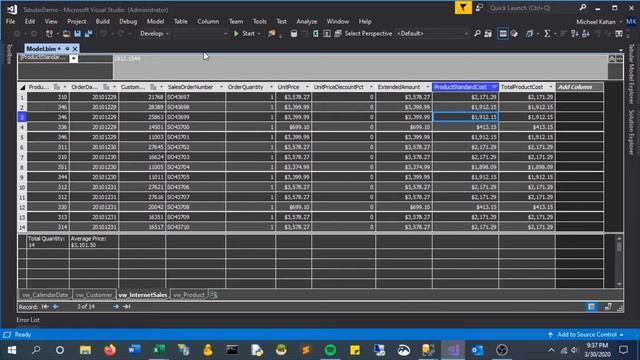Open the SalesOrderNumber column filter dropdown
The image size is (640, 360).
tap(221, 87)
